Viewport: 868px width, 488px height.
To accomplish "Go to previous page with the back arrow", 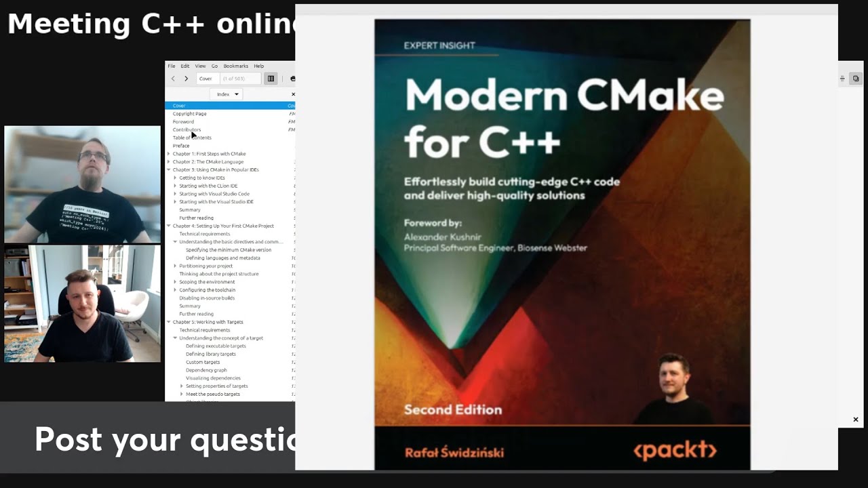I will click(x=173, y=79).
